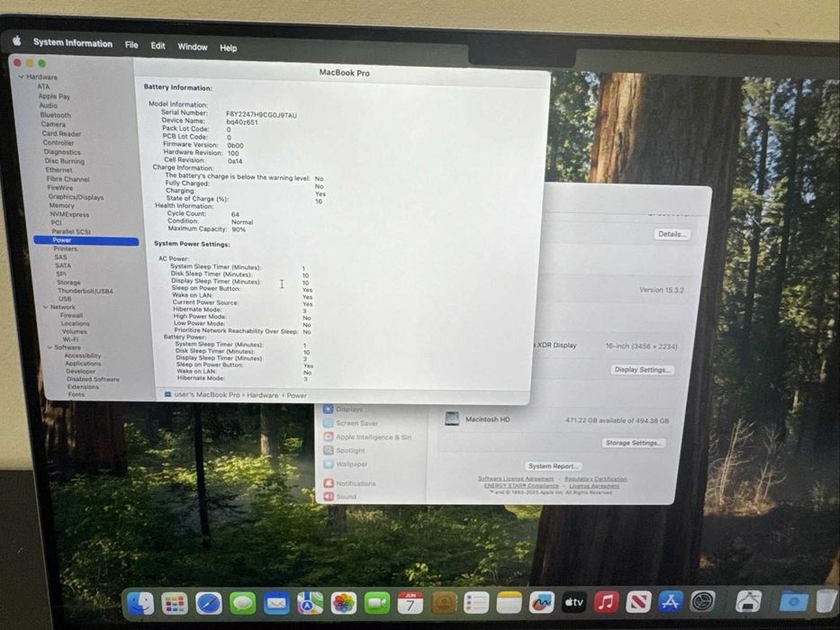Click Macintosh HD disk icon in Settings
This screenshot has height=630, width=840.
[x=452, y=418]
